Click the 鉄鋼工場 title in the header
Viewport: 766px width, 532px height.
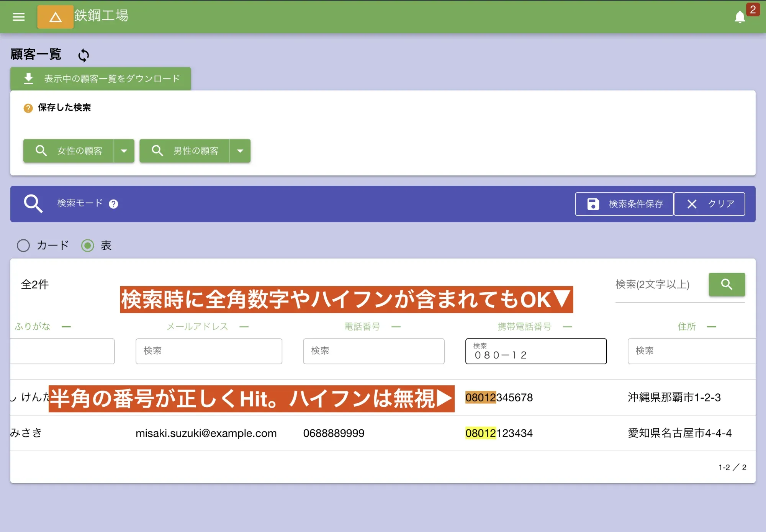pyautogui.click(x=100, y=16)
